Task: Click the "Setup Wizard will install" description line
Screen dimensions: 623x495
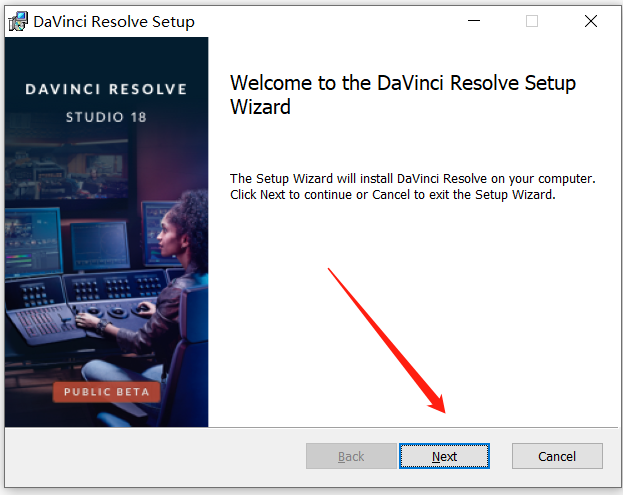Action: coord(412,178)
